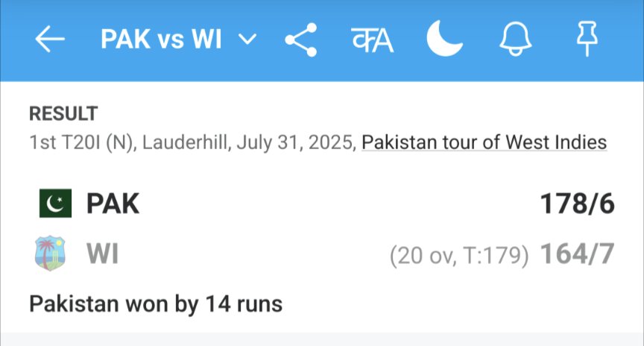Click the RESULT status label

(63, 114)
